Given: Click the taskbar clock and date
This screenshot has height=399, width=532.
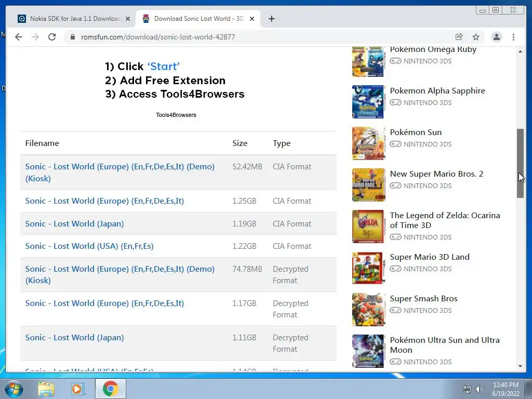Looking at the screenshot, I should [506, 389].
